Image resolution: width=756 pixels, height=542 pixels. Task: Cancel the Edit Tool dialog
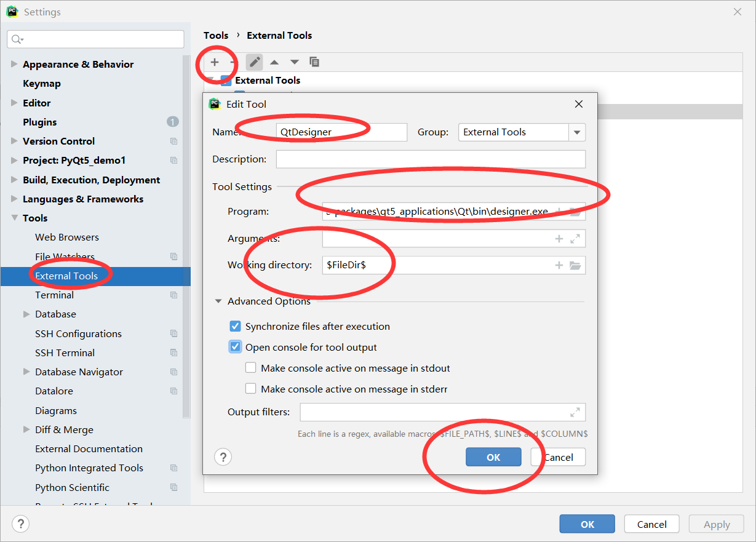(558, 457)
